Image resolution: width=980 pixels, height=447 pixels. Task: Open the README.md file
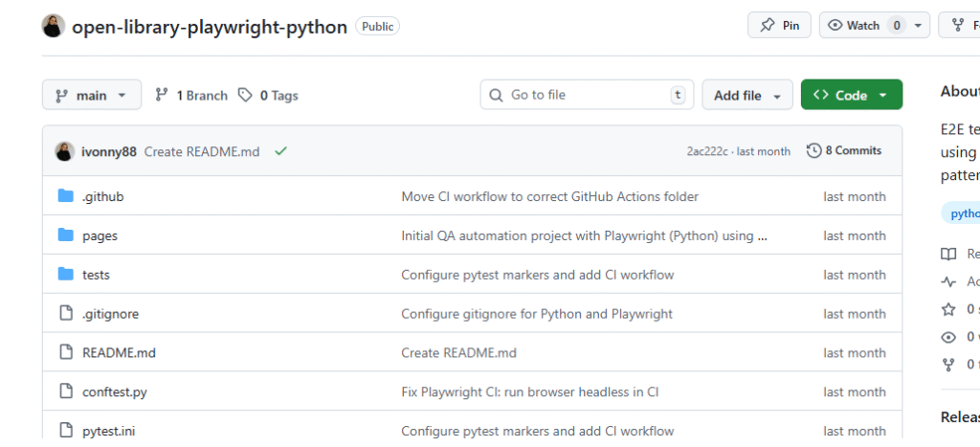119,352
